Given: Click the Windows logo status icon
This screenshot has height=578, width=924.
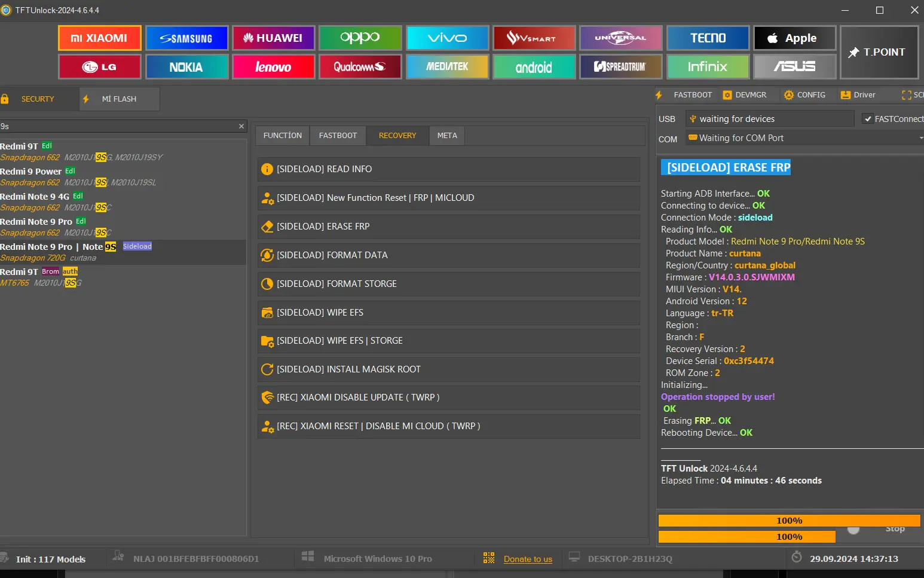Looking at the screenshot, I should [308, 556].
